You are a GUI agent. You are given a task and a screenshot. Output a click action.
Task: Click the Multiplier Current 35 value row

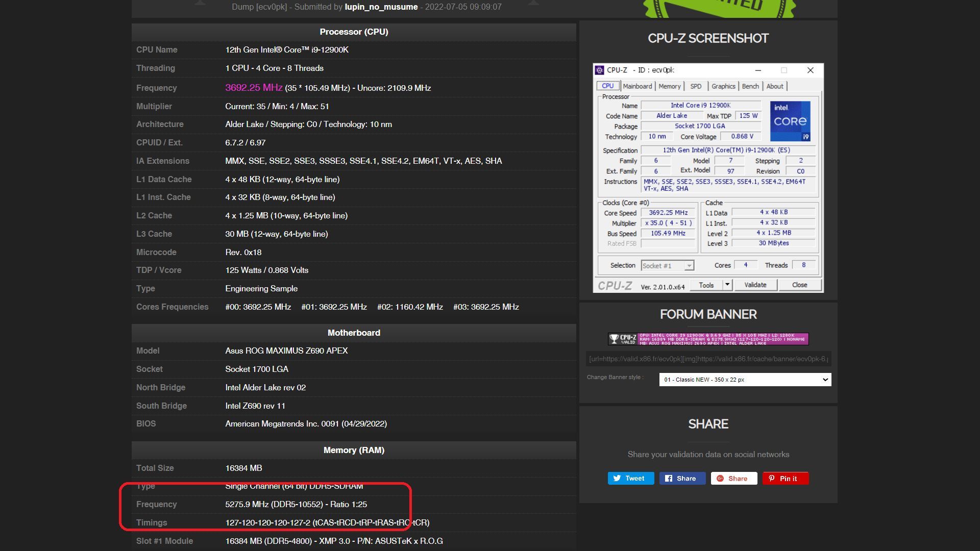point(277,107)
